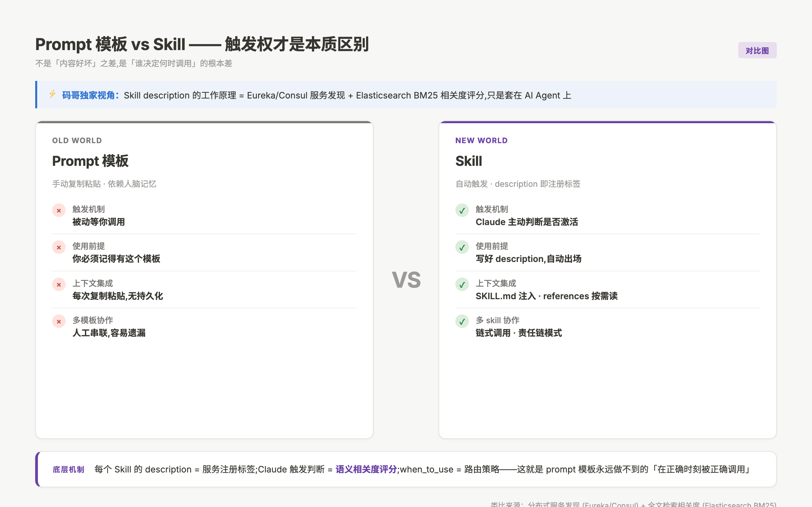This screenshot has width=812, height=507.
Task: Click the Skill card heading
Action: click(469, 161)
